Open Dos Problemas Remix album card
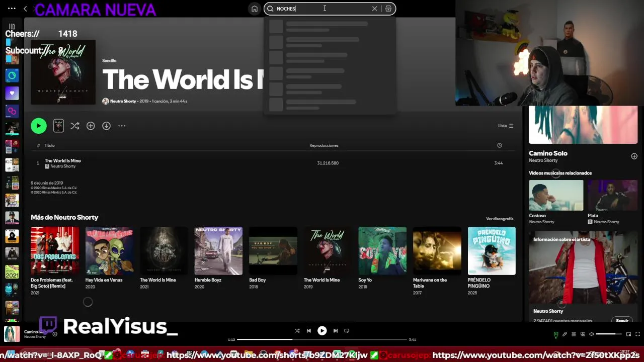Image resolution: width=644 pixels, height=362 pixels. click(x=55, y=260)
